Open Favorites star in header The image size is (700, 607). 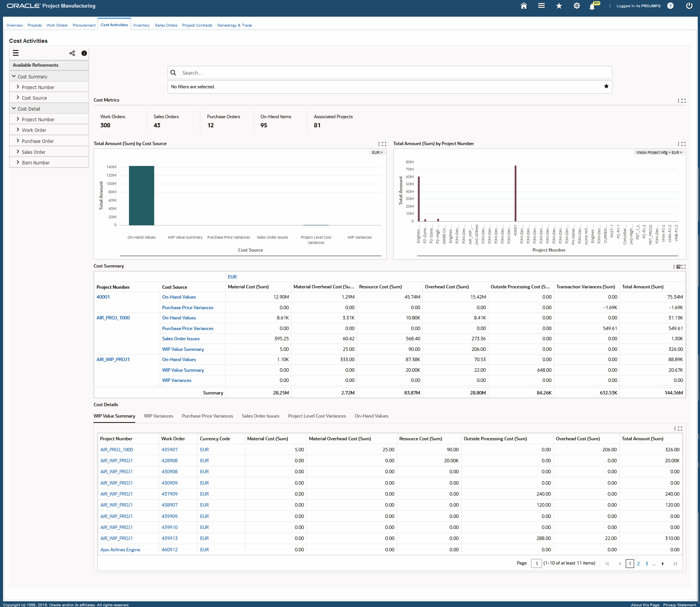tap(559, 6)
